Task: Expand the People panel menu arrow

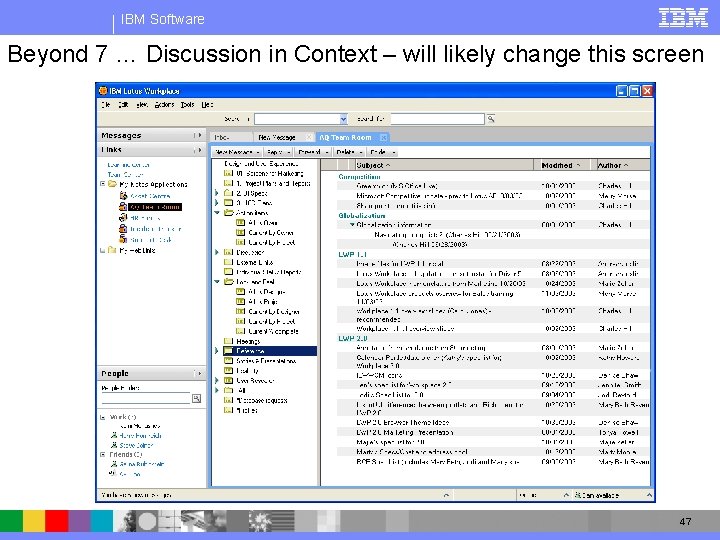Action: (198, 373)
